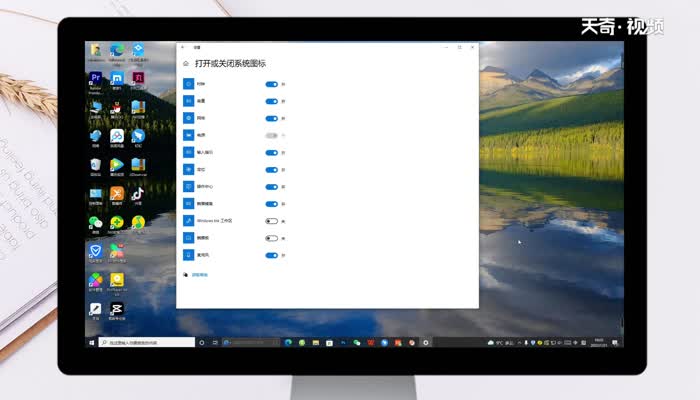The image size is (700, 400).
Task: Turn off the 音量 (Volume) system icon
Action: coord(271,102)
